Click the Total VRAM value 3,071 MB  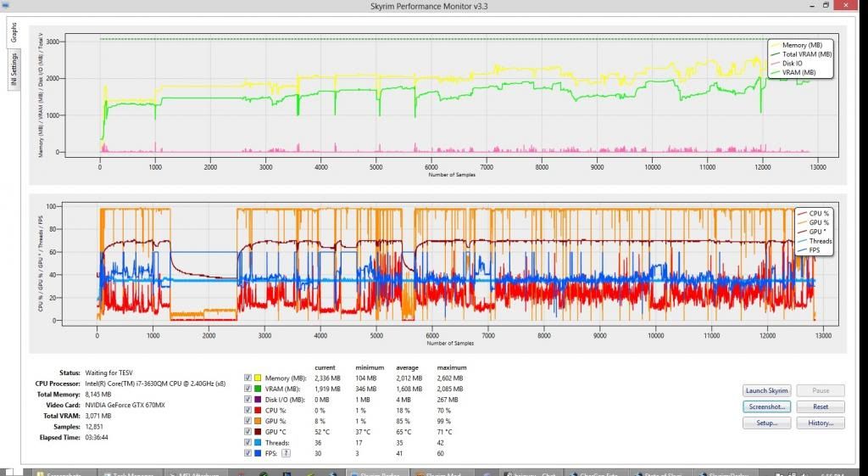(x=98, y=416)
